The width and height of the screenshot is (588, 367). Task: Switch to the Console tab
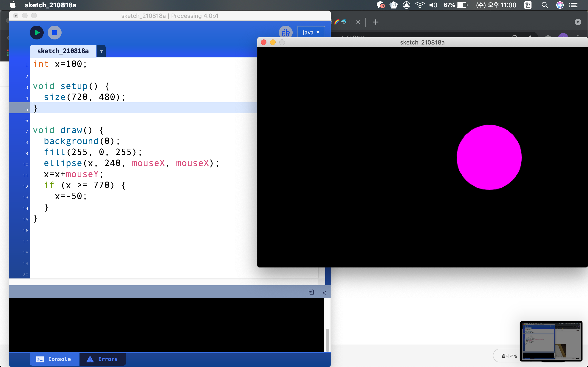pyautogui.click(x=54, y=359)
